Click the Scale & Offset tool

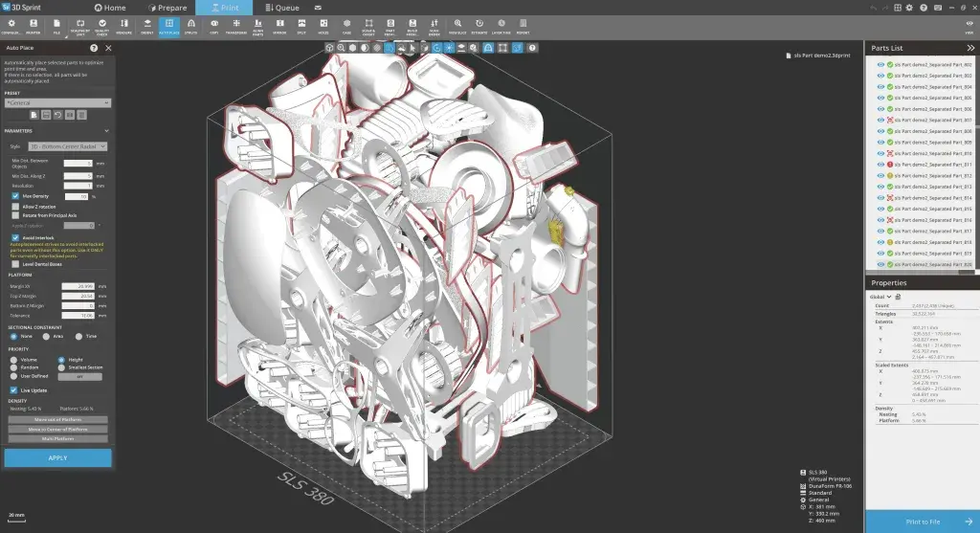pos(368,26)
